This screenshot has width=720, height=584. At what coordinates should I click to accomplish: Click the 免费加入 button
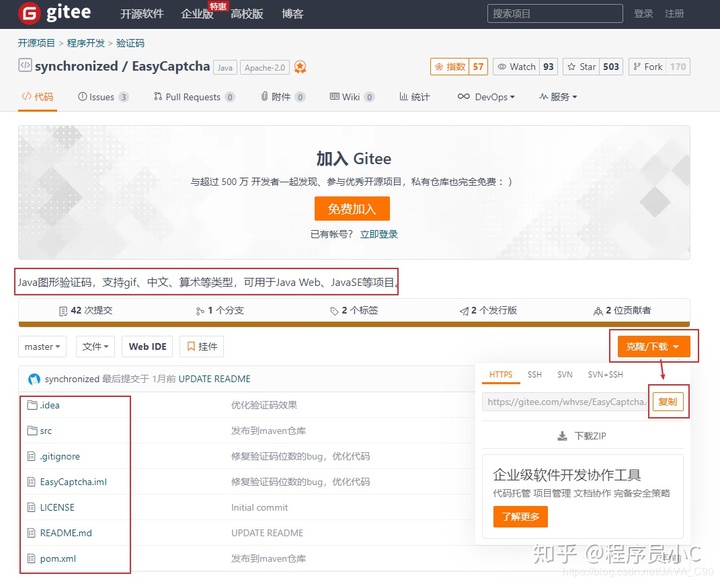[352, 209]
